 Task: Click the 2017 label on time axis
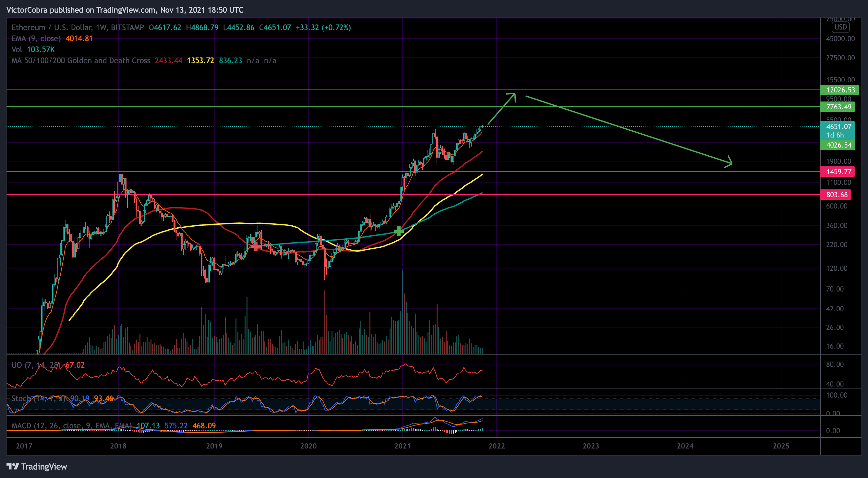pyautogui.click(x=24, y=446)
